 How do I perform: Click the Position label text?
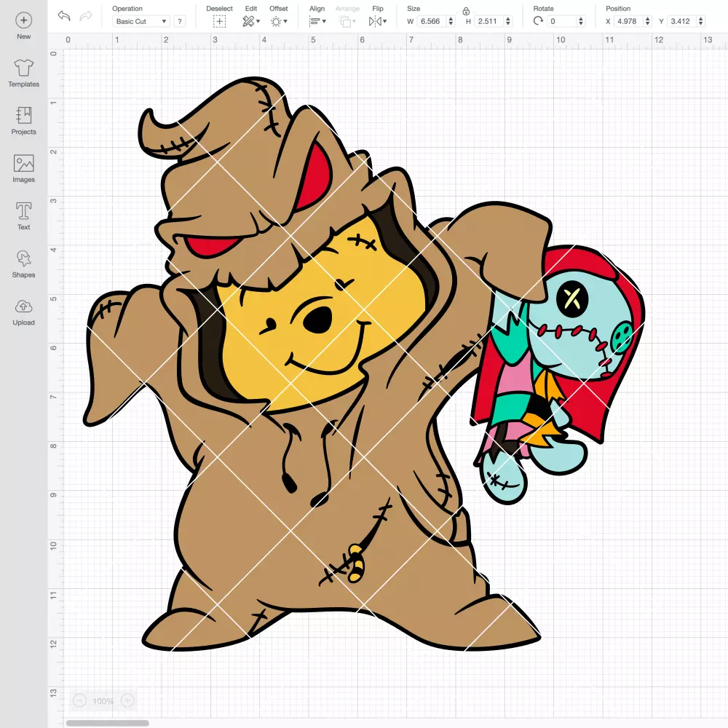(x=618, y=8)
